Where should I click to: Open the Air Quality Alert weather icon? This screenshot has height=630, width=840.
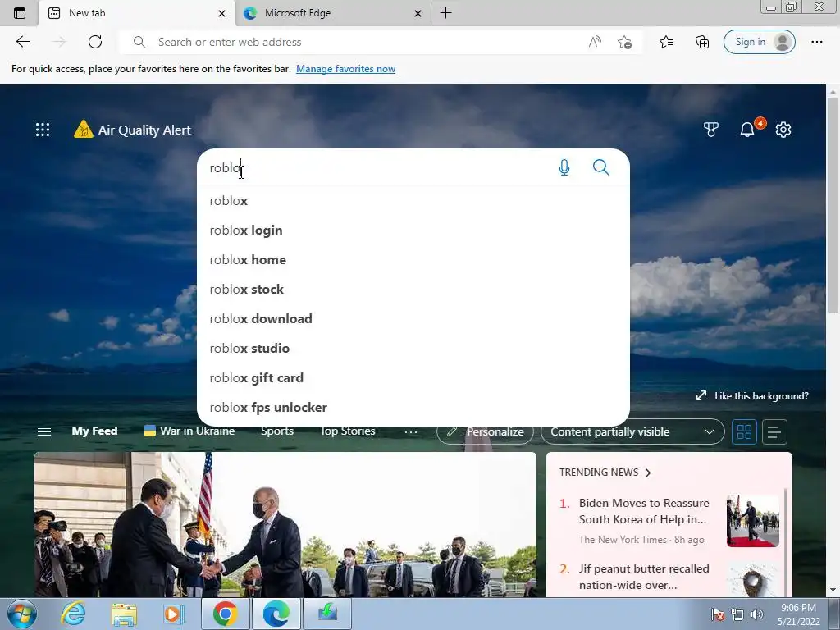click(x=83, y=129)
